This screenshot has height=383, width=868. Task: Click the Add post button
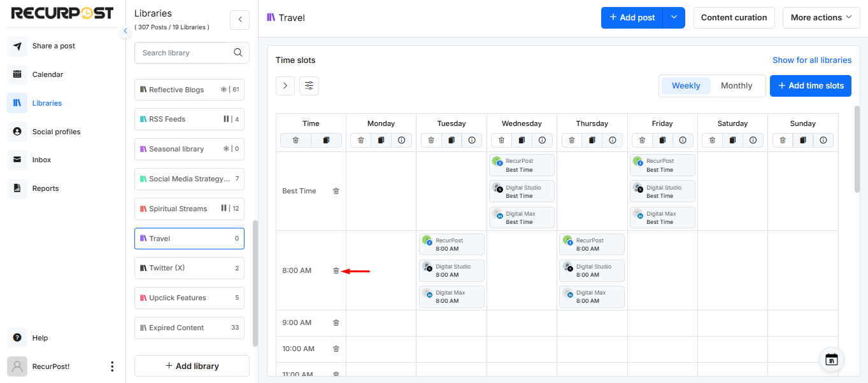(632, 18)
